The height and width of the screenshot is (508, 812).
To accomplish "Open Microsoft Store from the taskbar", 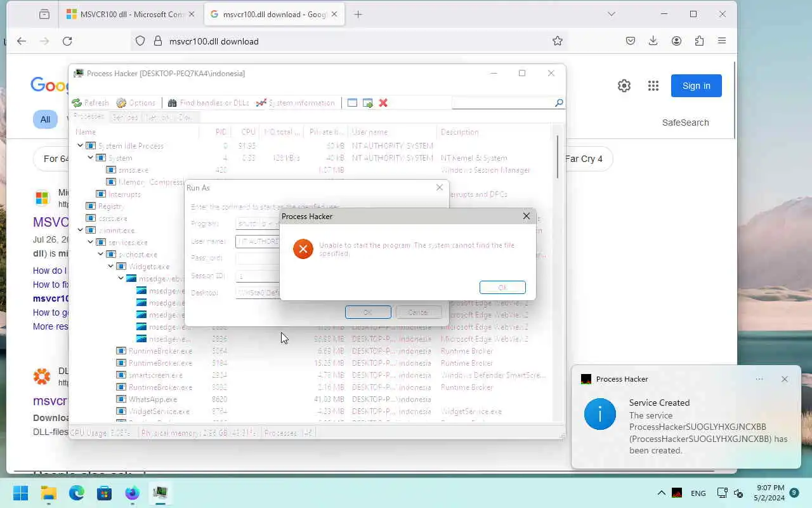I will click(x=105, y=493).
